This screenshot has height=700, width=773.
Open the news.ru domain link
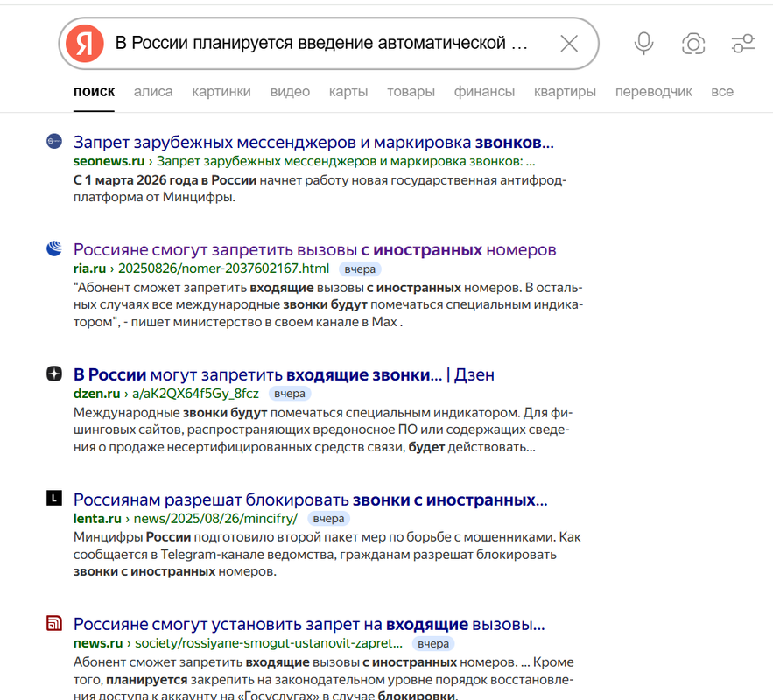[98, 643]
